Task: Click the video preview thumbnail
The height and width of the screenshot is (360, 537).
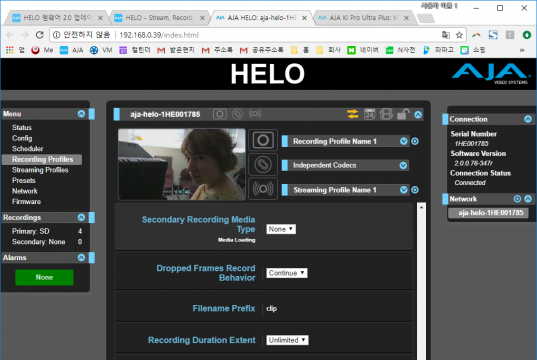Action: click(x=182, y=164)
